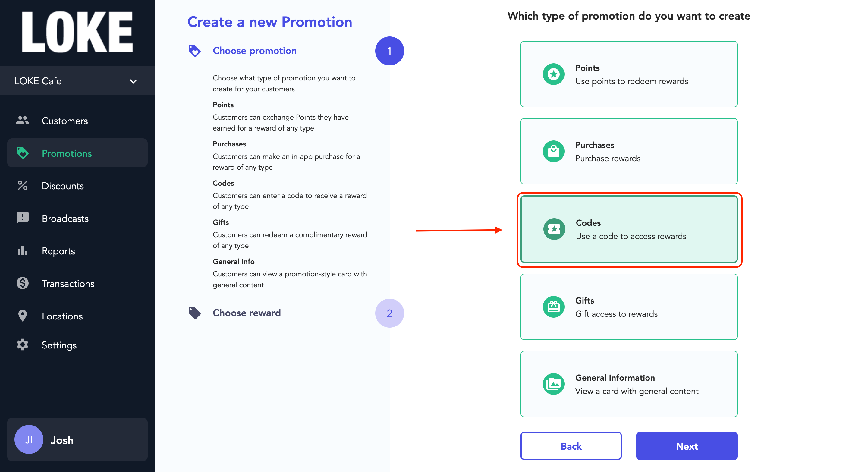The width and height of the screenshot is (868, 472).
Task: Select the Gifts promotion type card
Action: click(x=629, y=307)
